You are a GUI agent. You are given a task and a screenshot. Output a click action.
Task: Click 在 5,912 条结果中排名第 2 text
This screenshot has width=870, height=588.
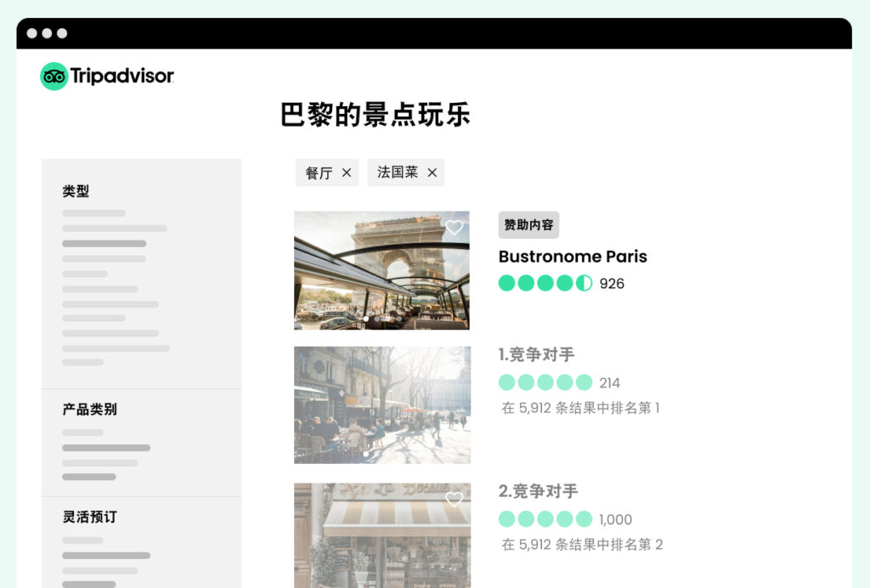tap(582, 544)
